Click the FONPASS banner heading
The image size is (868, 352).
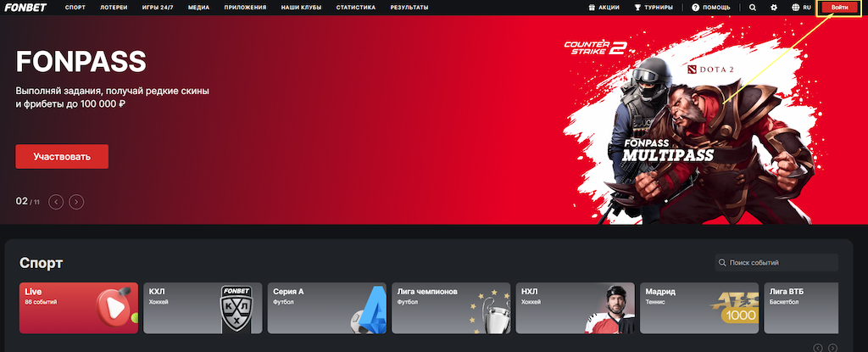coord(81,62)
